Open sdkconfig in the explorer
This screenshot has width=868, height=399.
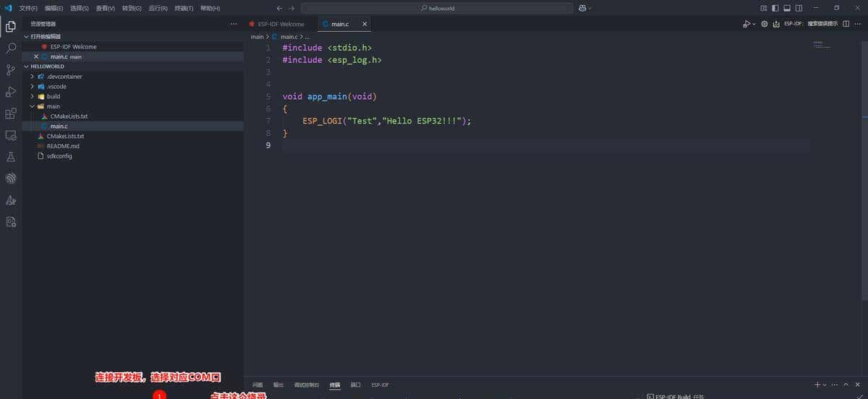pos(132,155)
